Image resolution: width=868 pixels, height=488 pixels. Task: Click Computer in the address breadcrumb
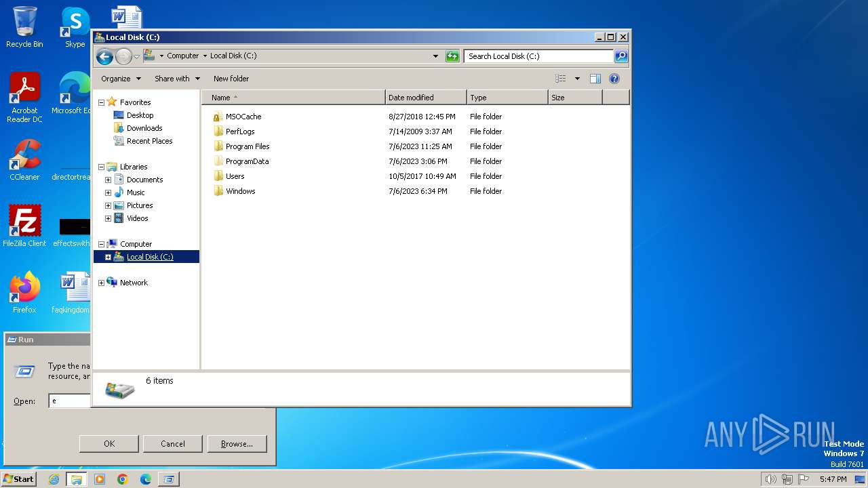[182, 56]
